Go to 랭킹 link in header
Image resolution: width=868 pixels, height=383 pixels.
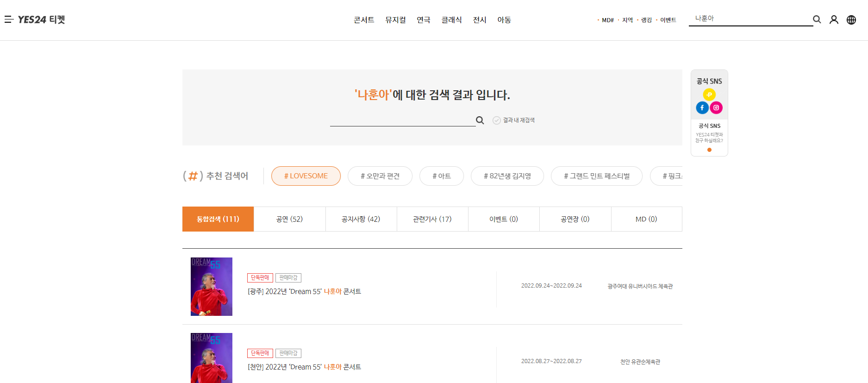(x=646, y=20)
